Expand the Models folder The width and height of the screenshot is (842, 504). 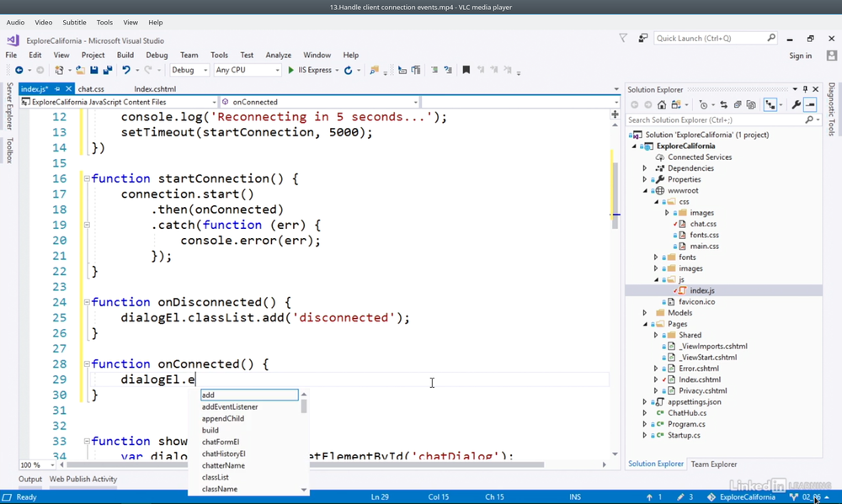click(x=645, y=313)
